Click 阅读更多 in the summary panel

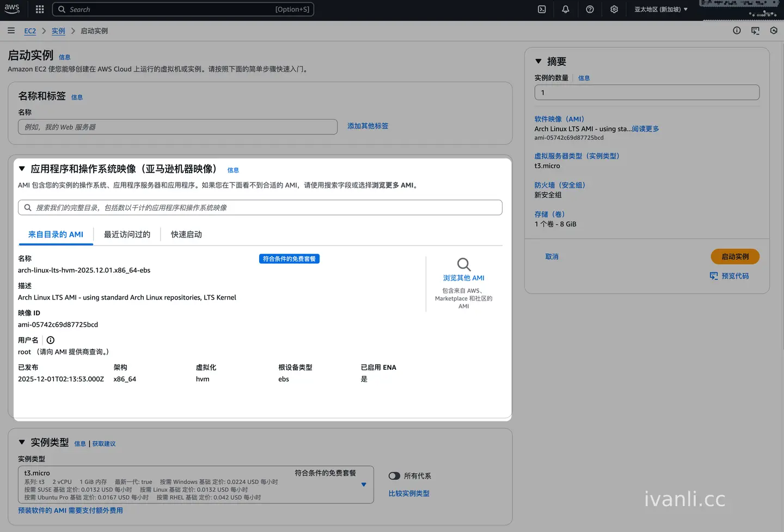(645, 129)
